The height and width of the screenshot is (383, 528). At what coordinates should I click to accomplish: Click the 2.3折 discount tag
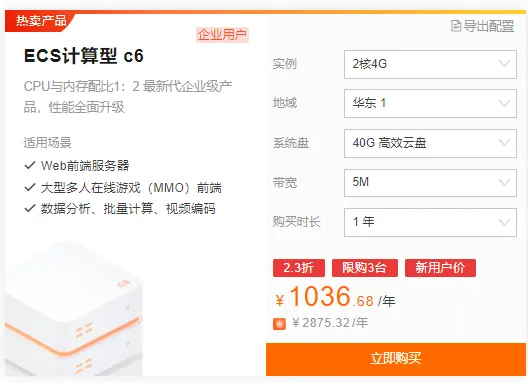(299, 268)
